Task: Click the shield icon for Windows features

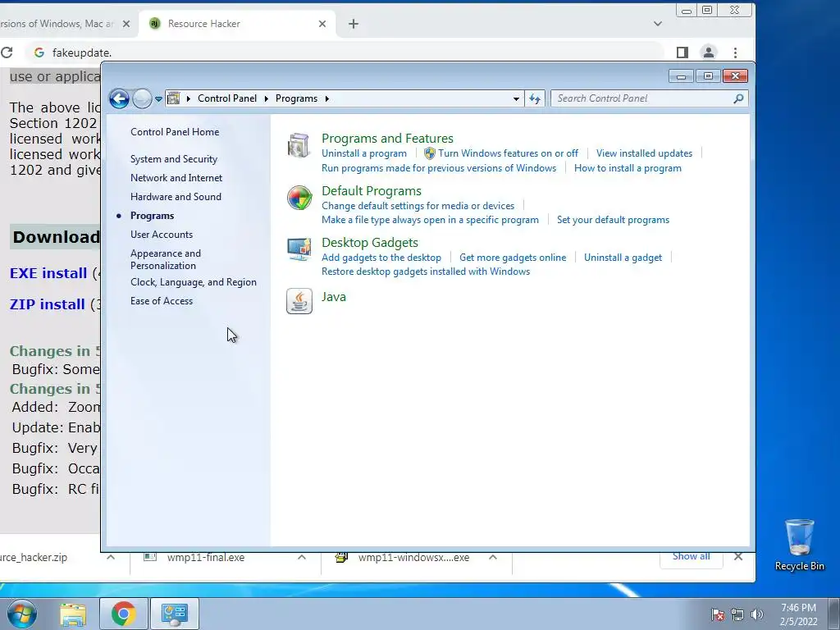Action: (x=430, y=153)
